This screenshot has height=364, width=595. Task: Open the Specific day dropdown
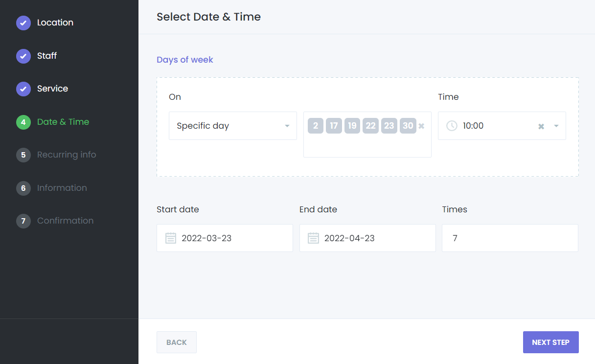point(232,126)
